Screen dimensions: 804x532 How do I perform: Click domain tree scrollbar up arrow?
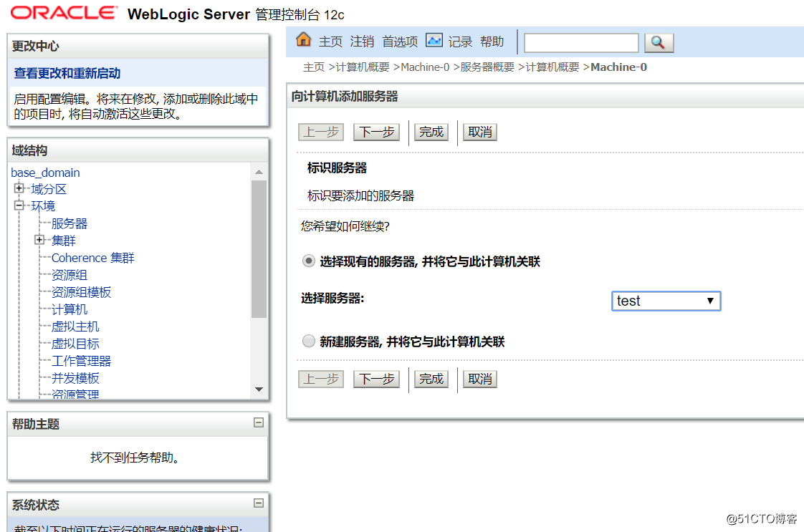click(x=259, y=173)
